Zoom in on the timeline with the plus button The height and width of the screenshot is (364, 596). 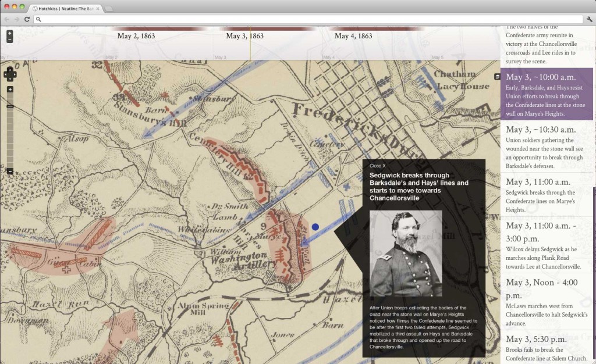point(9,33)
